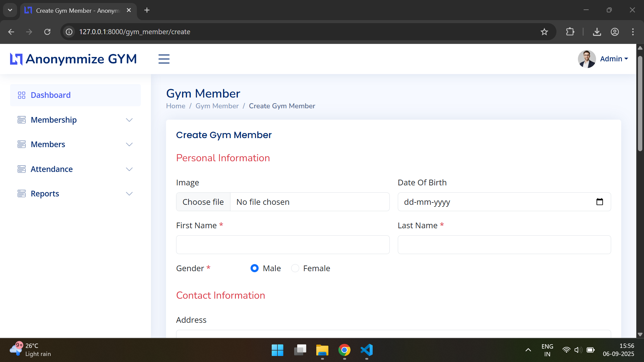Click the address bar URL

[135, 32]
